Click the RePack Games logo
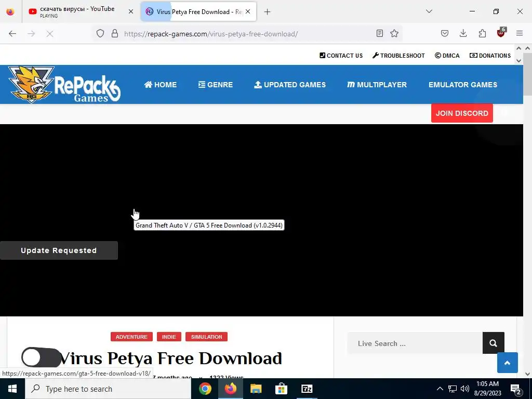The height and width of the screenshot is (399, 532). pyautogui.click(x=64, y=84)
